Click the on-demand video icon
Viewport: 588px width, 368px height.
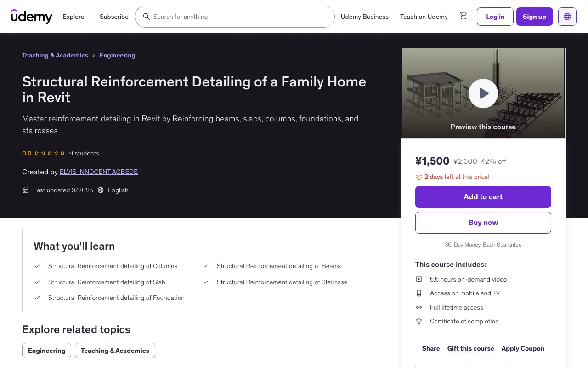coord(419,279)
